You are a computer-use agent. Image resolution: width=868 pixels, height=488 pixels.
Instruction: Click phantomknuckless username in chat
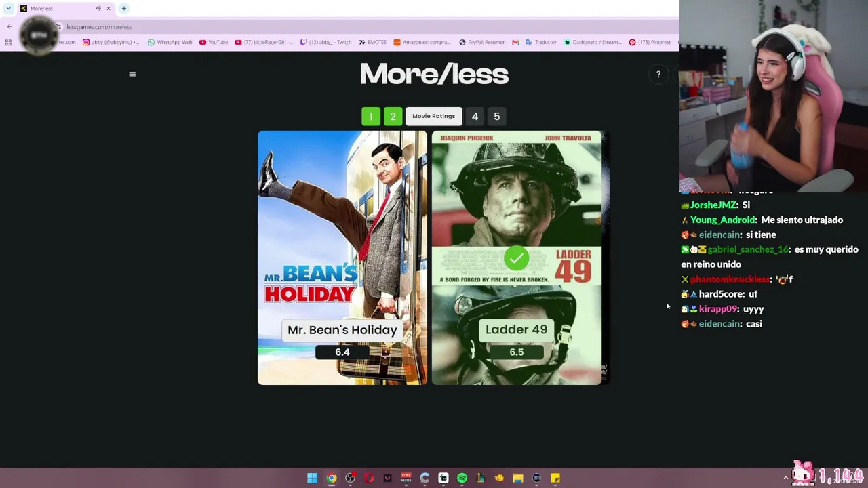click(730, 279)
